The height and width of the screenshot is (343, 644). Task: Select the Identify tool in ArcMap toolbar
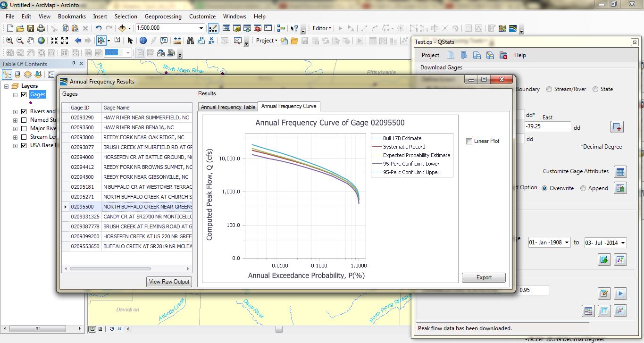coord(143,40)
